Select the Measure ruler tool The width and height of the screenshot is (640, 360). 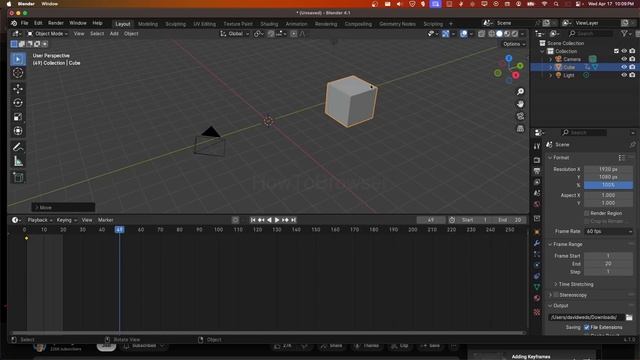pyautogui.click(x=18, y=161)
